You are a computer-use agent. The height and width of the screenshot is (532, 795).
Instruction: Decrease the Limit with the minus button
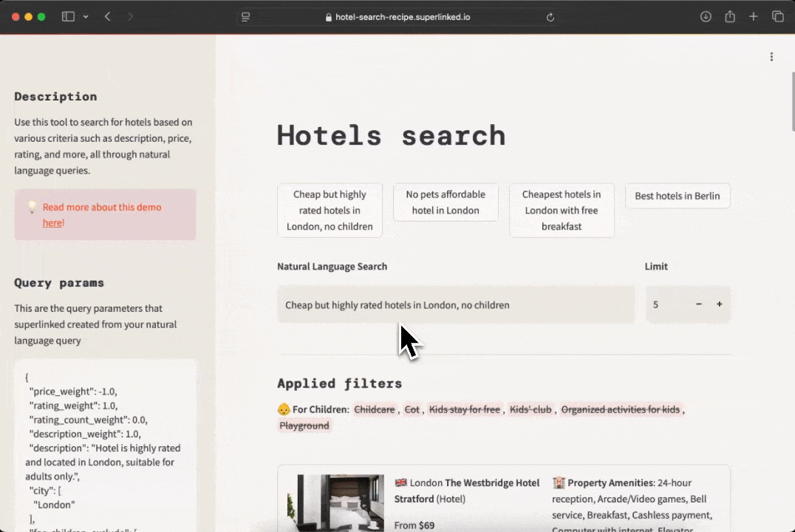coord(699,304)
